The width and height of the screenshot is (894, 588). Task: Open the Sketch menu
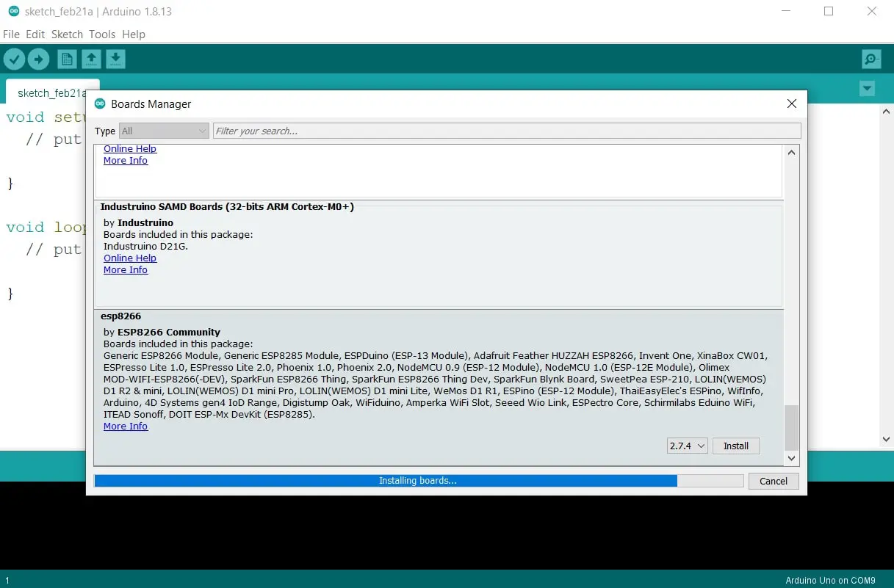pos(67,35)
